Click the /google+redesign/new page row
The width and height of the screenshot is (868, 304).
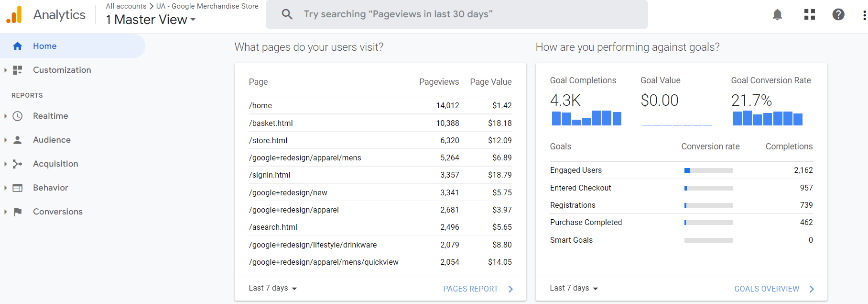(x=380, y=192)
